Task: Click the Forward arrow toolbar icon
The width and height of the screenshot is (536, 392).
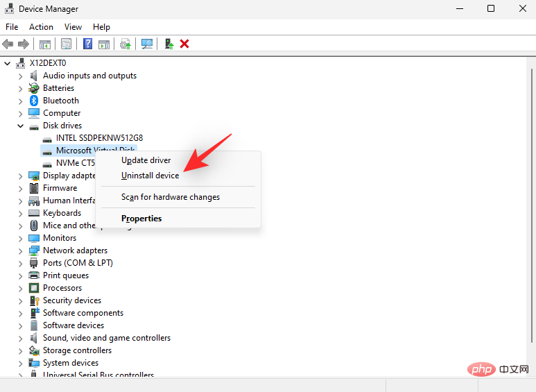Action: (24, 44)
